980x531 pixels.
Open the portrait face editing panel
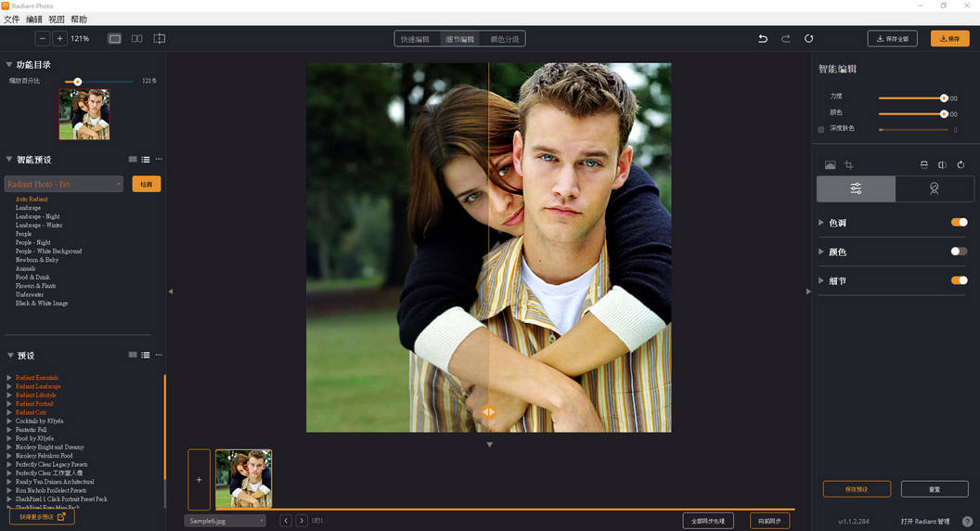coord(934,188)
